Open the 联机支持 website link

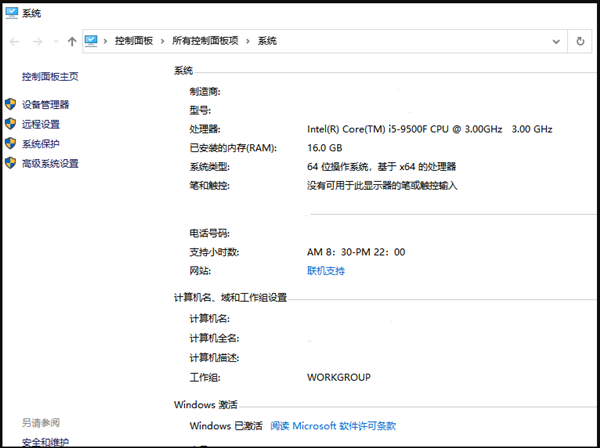(x=325, y=271)
